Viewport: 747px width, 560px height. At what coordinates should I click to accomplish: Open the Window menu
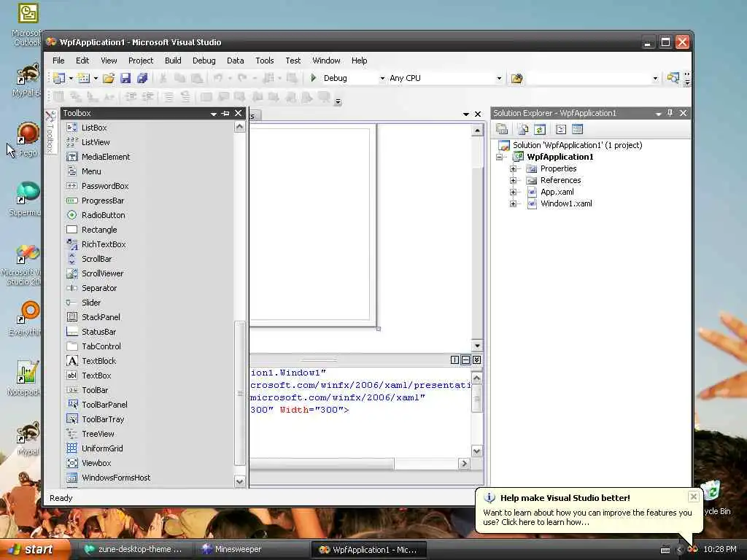pyautogui.click(x=326, y=61)
